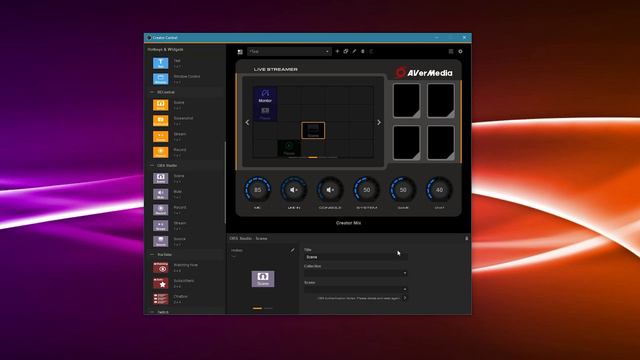Click the MIC knob showing 85
The image size is (640, 360).
tap(258, 190)
